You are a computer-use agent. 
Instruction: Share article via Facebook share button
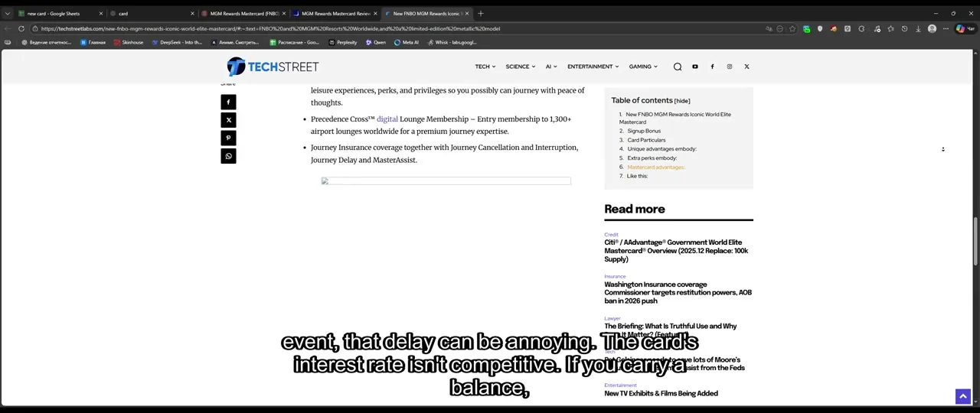(228, 102)
